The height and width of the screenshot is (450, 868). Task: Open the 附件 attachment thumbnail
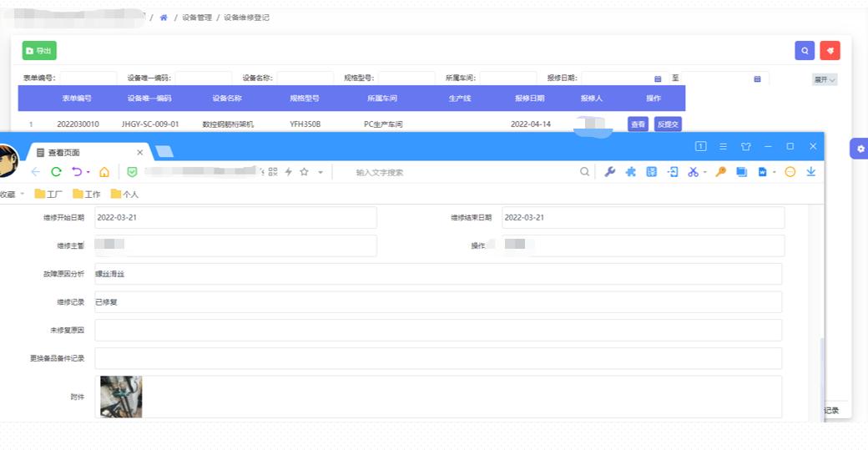click(121, 397)
